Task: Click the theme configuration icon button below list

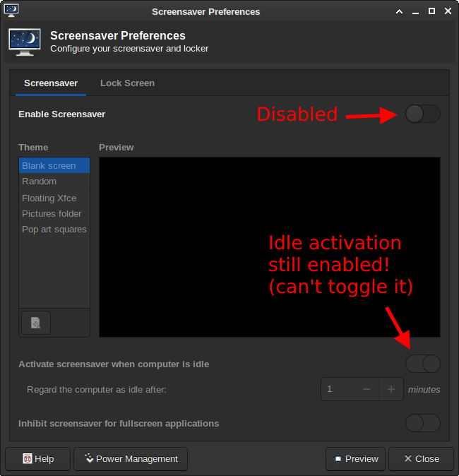Action: click(x=35, y=323)
